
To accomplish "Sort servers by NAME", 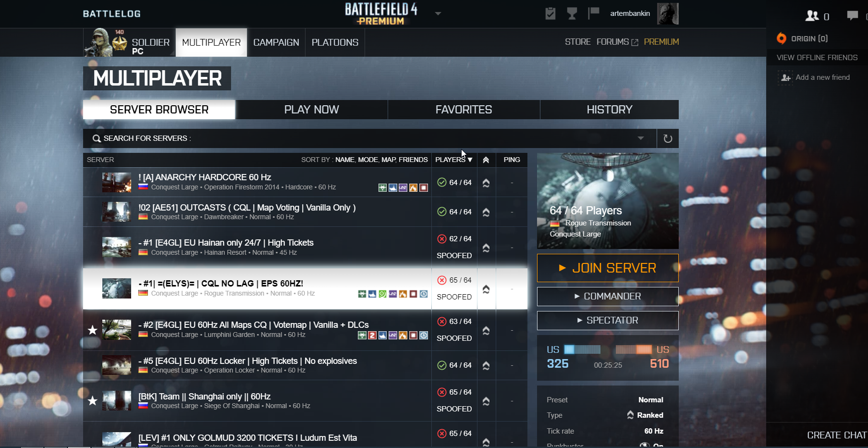I will click(x=344, y=160).
